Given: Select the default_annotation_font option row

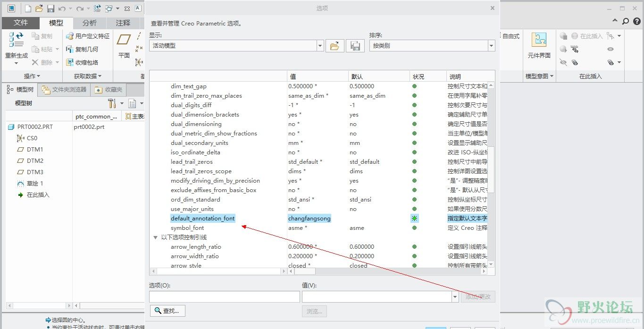Looking at the screenshot, I should 318,219.
